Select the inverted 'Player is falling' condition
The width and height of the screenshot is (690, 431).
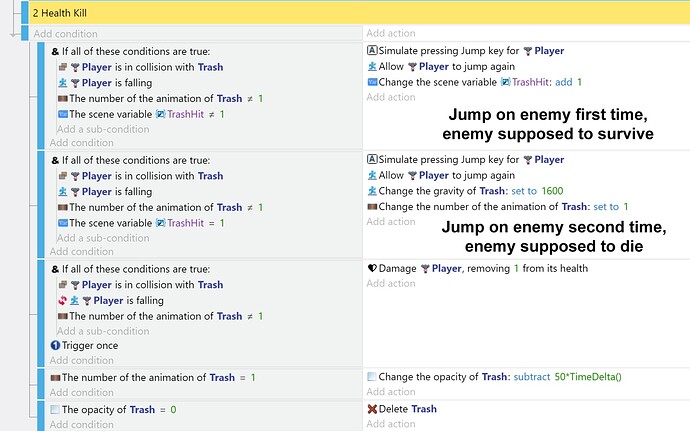pos(111,301)
